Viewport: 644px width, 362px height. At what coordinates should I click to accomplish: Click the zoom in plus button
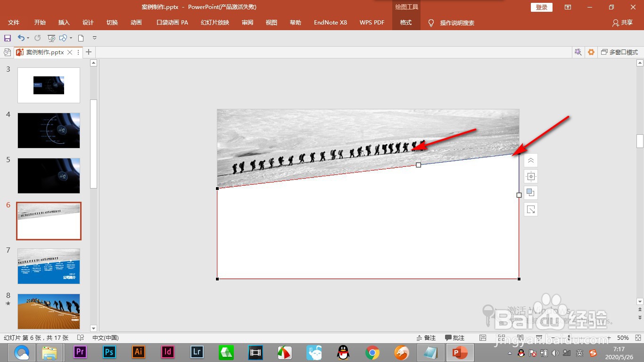[x=609, y=338]
